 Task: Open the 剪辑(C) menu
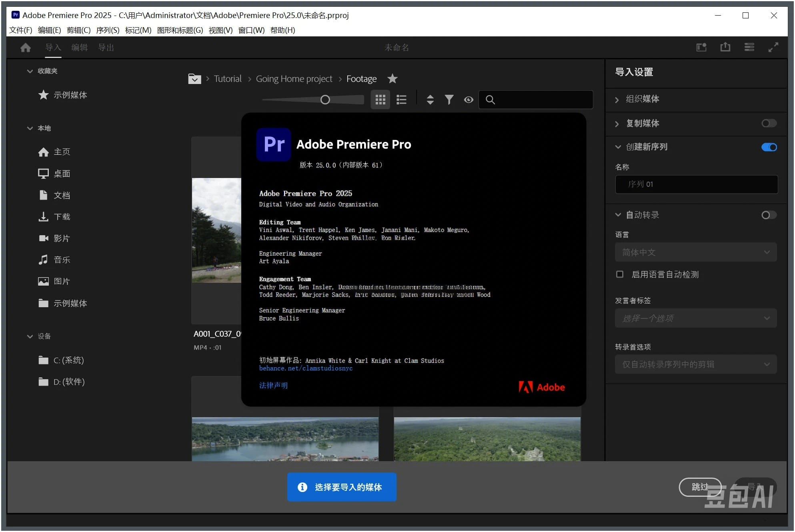79,30
